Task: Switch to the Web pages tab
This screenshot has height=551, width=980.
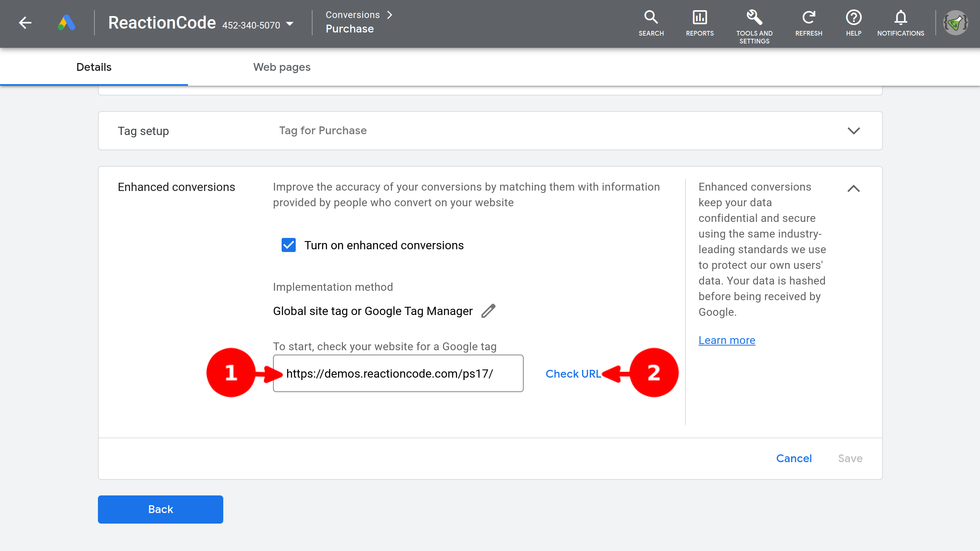Action: pos(282,67)
